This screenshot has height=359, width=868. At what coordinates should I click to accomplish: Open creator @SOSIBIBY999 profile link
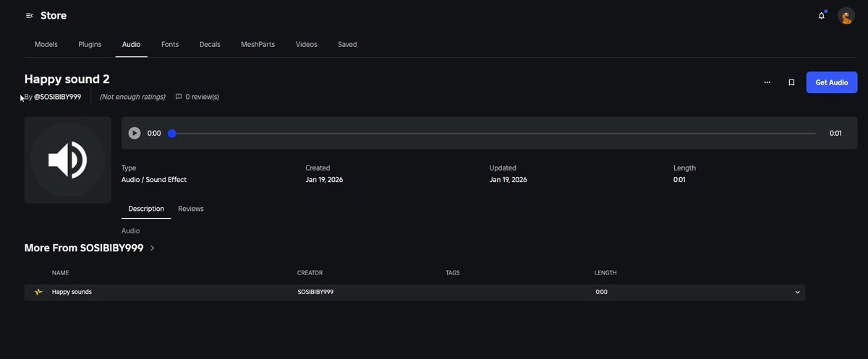coord(57,97)
